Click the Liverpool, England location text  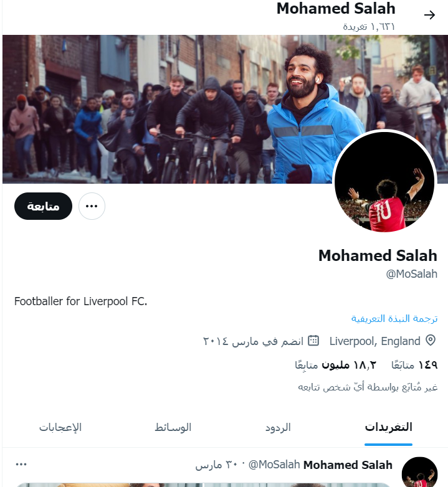(374, 341)
